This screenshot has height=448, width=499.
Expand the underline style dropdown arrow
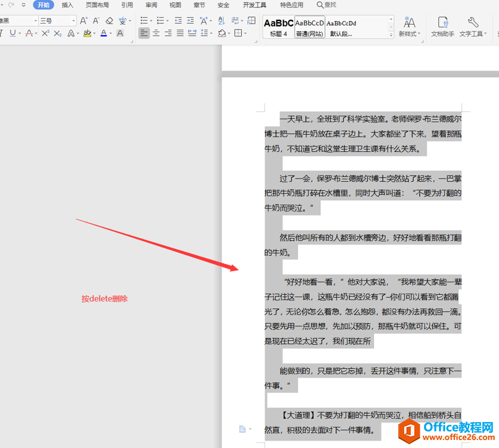click(20, 33)
